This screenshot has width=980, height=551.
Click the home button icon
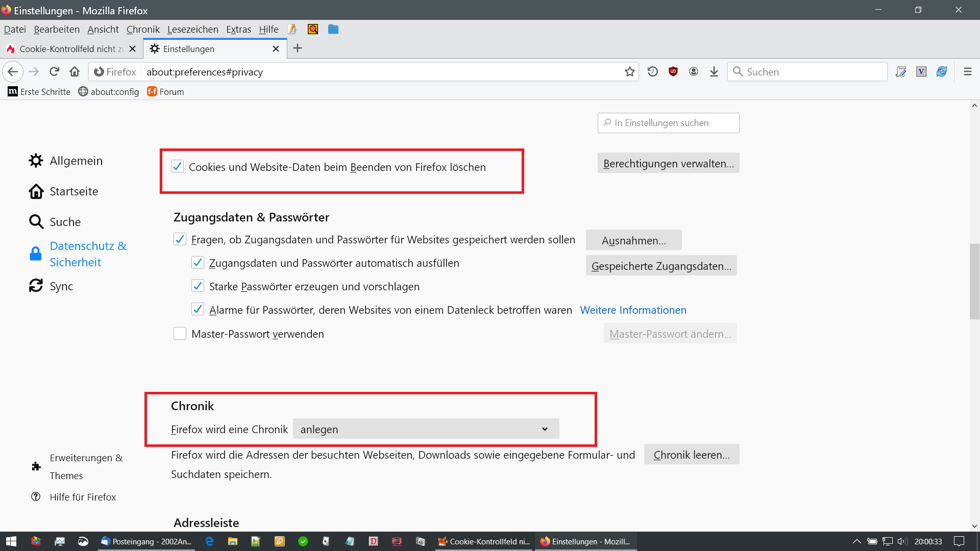click(75, 71)
